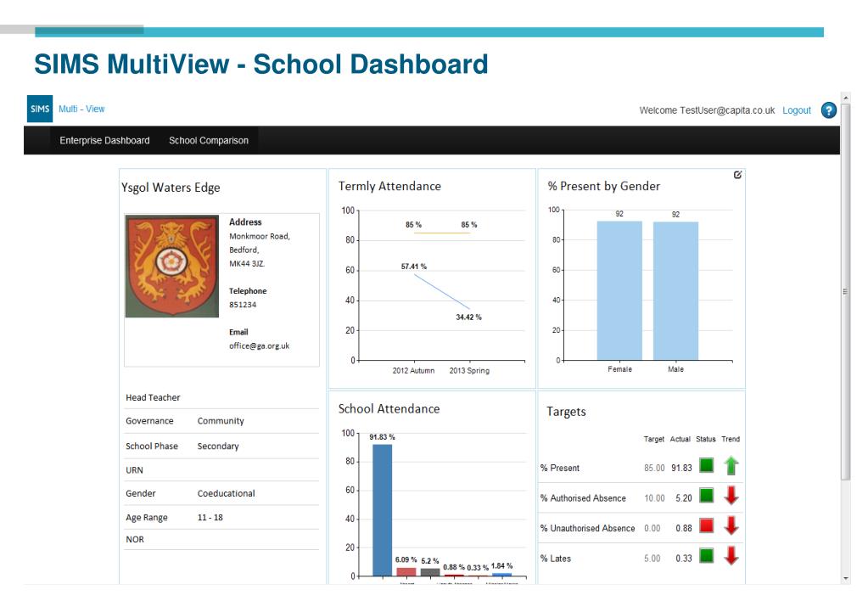The width and height of the screenshot is (868, 601).
Task: Click the 6.09 % bar in School Attendance
Action: 406,571
